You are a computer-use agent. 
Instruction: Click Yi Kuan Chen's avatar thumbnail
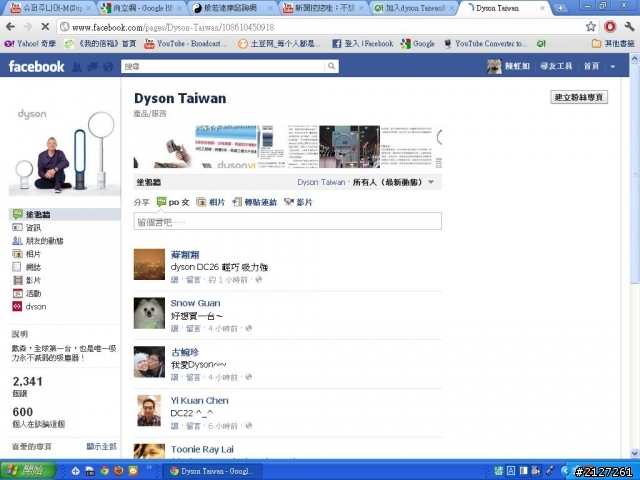pos(149,411)
